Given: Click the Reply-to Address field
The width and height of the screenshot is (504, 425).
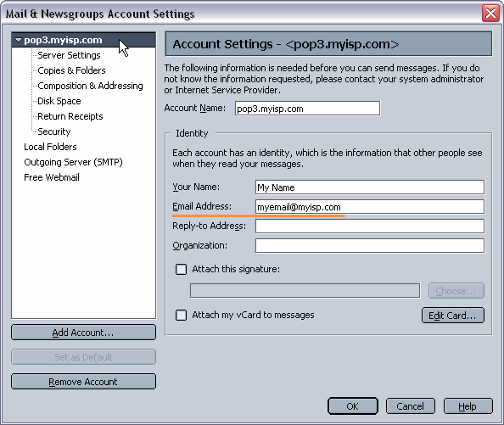Looking at the screenshot, I should 370,226.
